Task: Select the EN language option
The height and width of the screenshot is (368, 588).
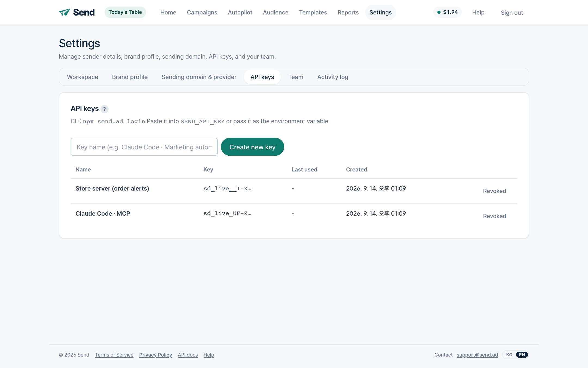Action: pos(522,355)
